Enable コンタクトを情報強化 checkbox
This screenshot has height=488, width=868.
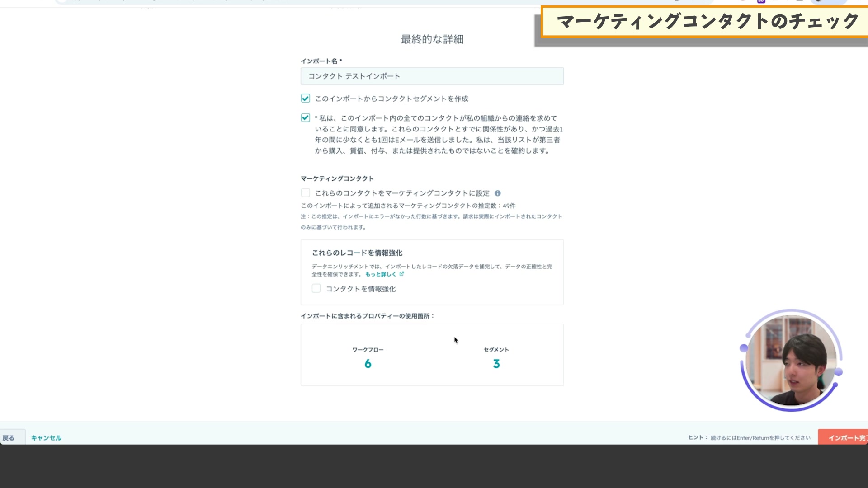316,288
